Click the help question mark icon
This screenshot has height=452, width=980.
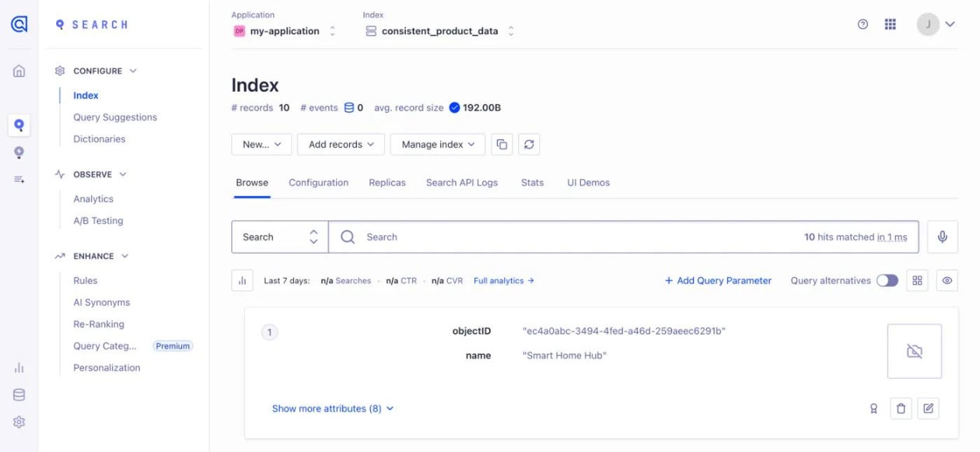click(863, 25)
